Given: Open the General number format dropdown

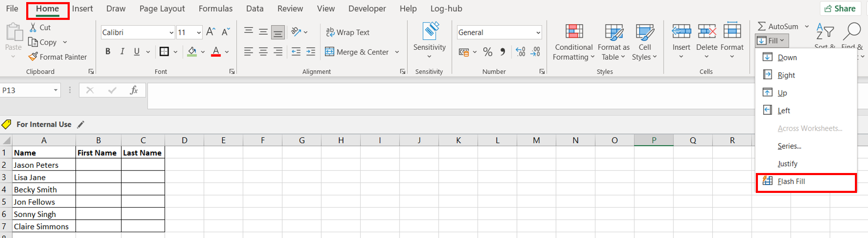Looking at the screenshot, I should click(538, 33).
